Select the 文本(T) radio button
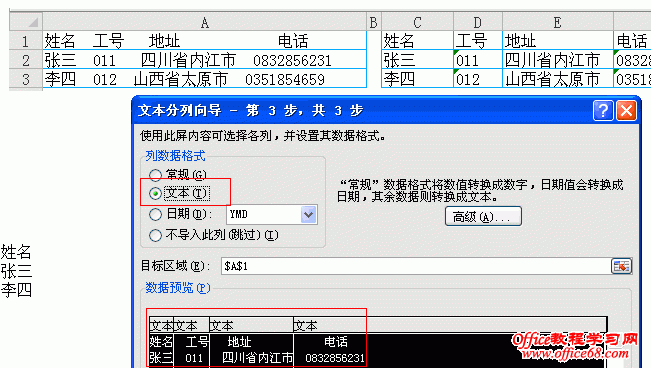Image resolution: width=651 pixels, height=368 pixels. pyautogui.click(x=155, y=194)
